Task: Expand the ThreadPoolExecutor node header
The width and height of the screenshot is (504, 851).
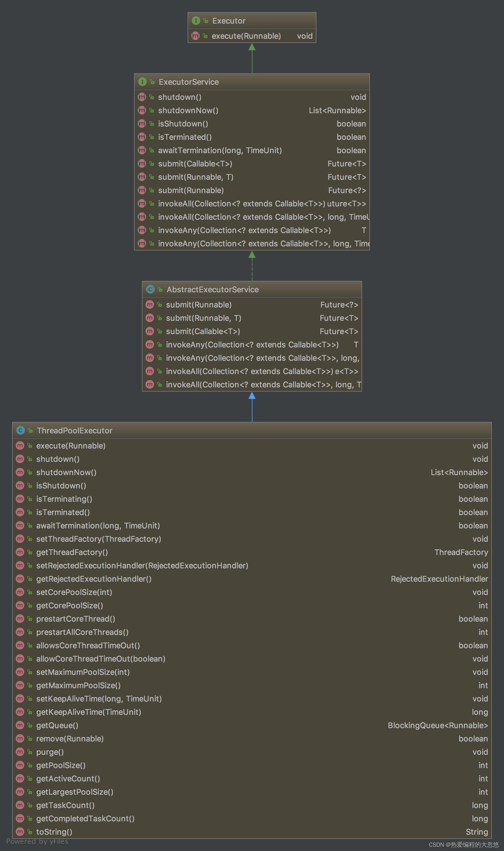Action: click(x=75, y=430)
